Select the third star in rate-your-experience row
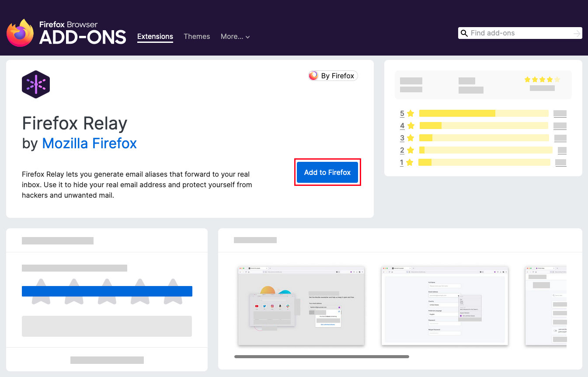The width and height of the screenshot is (588, 377). click(107, 291)
